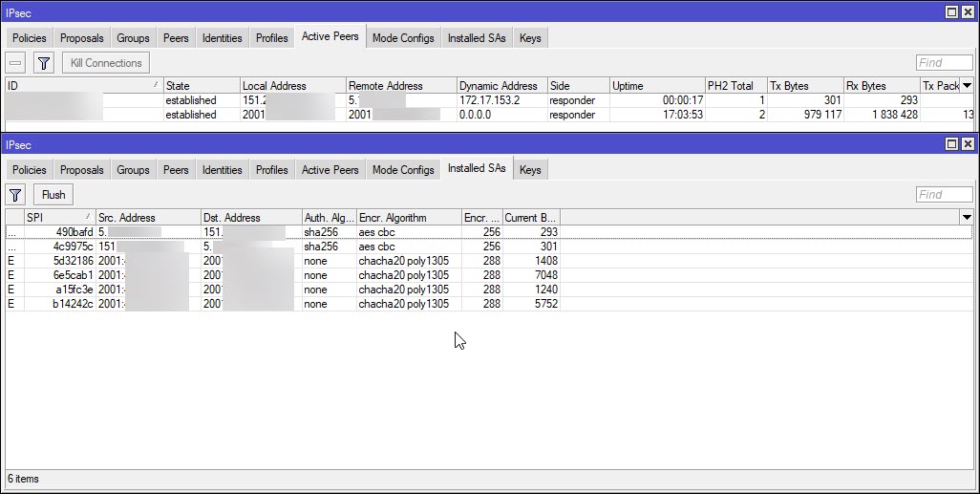Viewport: 980px width, 494px height.
Task: Close the upper IPsec window
Action: tap(968, 11)
